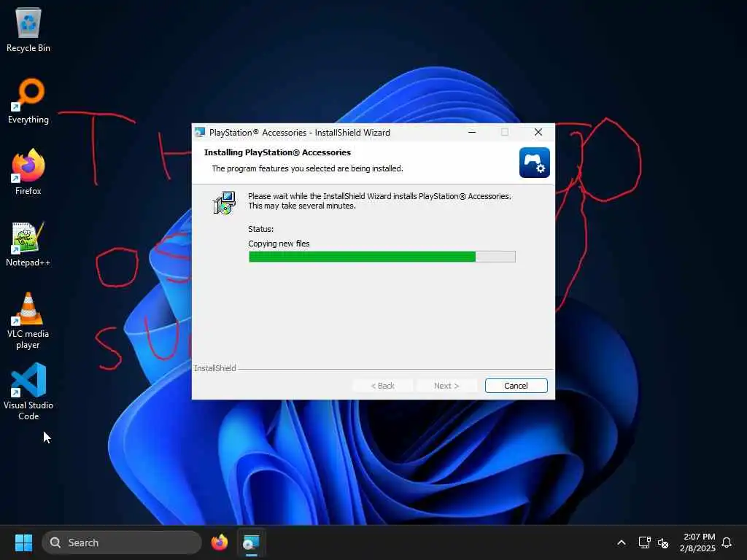
Task: Click the green installation progress bar
Action: pos(382,257)
